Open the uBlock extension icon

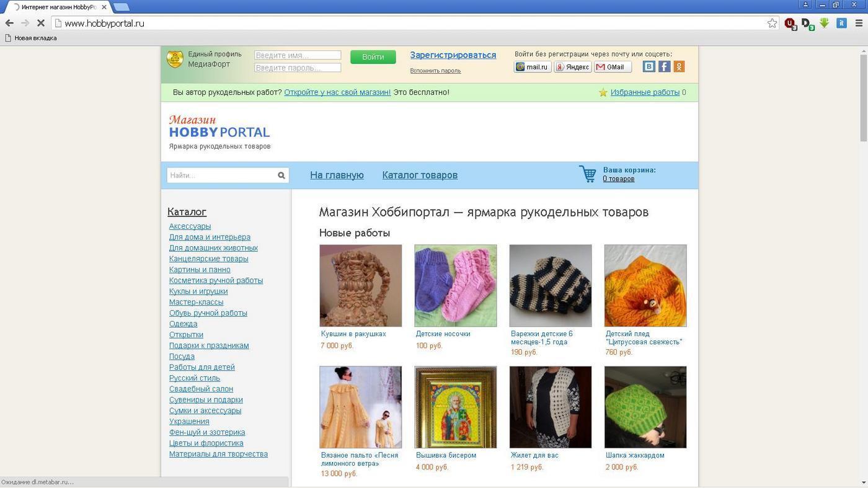click(790, 24)
